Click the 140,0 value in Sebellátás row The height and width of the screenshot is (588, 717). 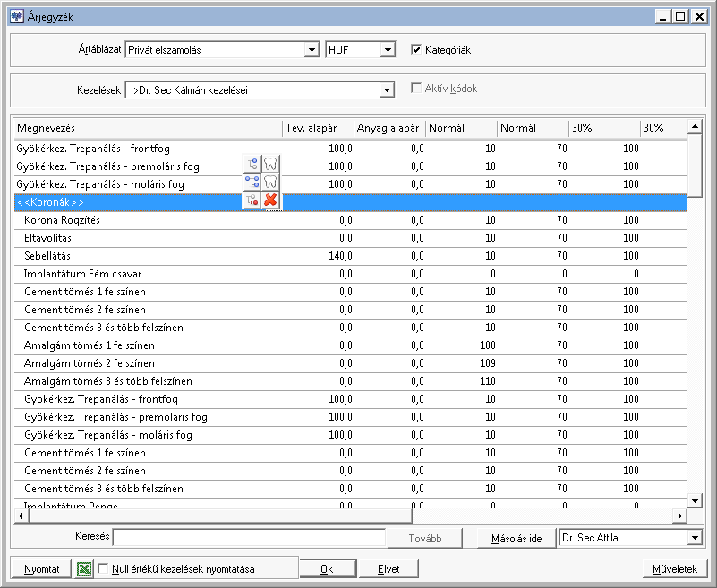(341, 256)
